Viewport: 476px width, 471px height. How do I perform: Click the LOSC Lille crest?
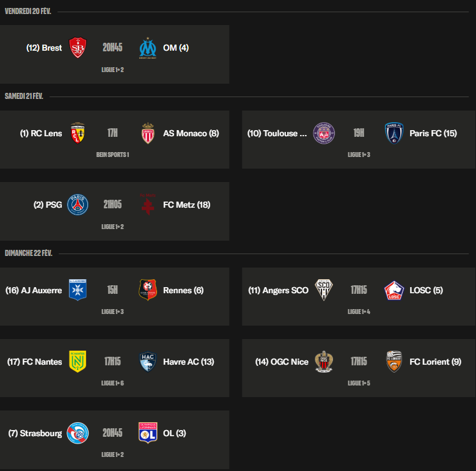[394, 290]
